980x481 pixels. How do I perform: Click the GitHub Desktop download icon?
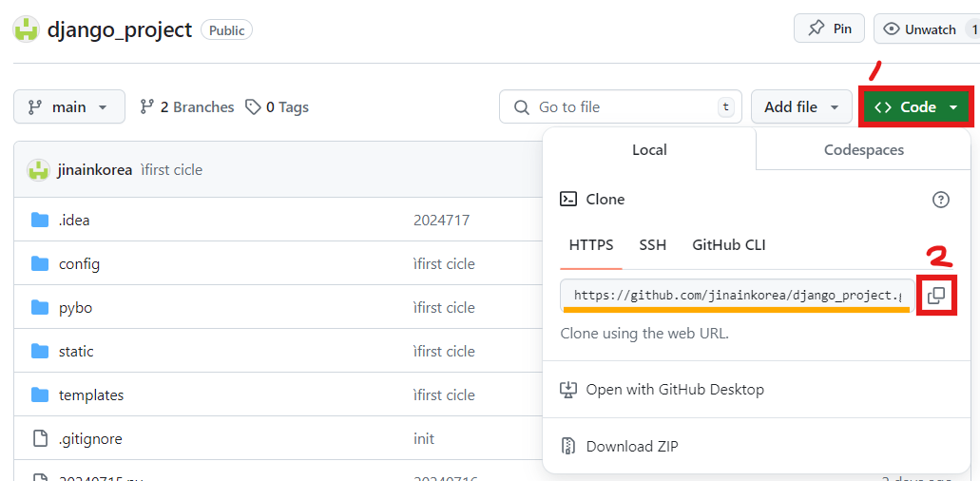tap(568, 390)
